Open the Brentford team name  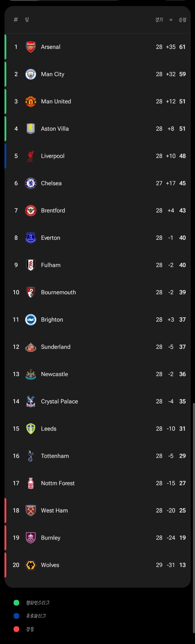pos(53,211)
